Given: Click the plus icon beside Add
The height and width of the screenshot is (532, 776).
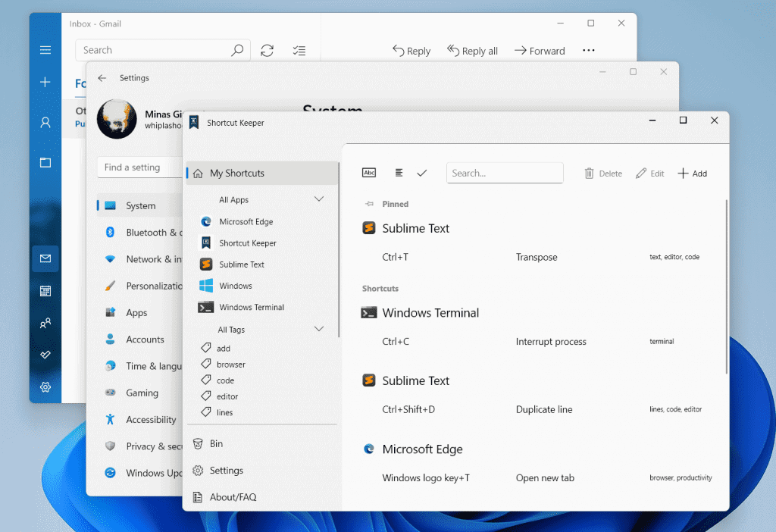Looking at the screenshot, I should [x=683, y=174].
